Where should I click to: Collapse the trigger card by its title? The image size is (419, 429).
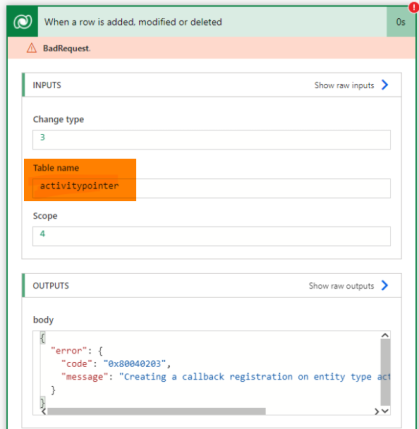pos(133,22)
